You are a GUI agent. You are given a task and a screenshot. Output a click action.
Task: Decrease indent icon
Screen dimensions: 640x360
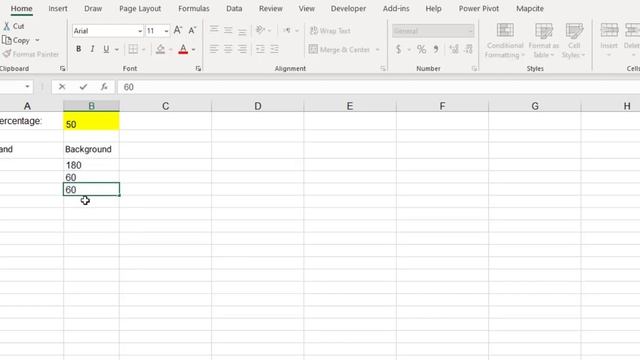[260, 49]
